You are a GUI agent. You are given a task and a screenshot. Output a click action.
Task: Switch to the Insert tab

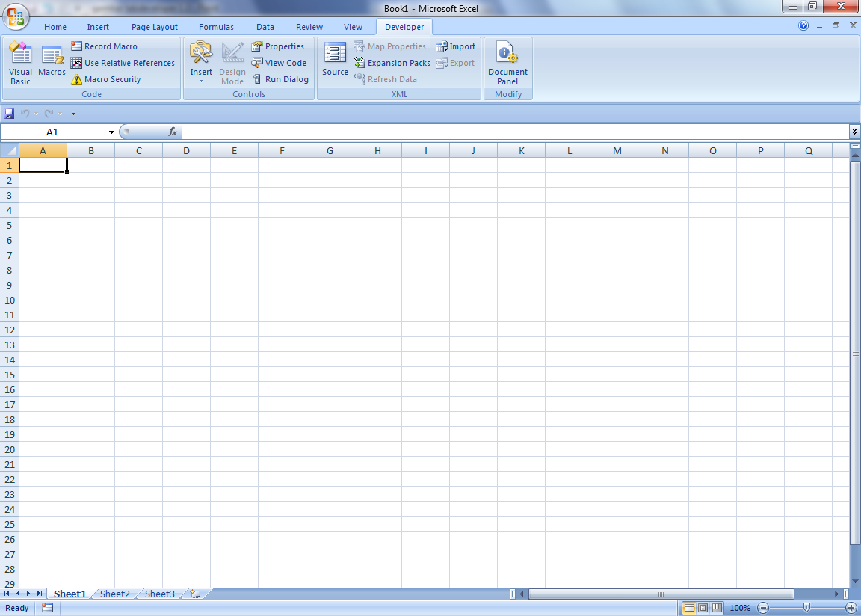tap(98, 27)
